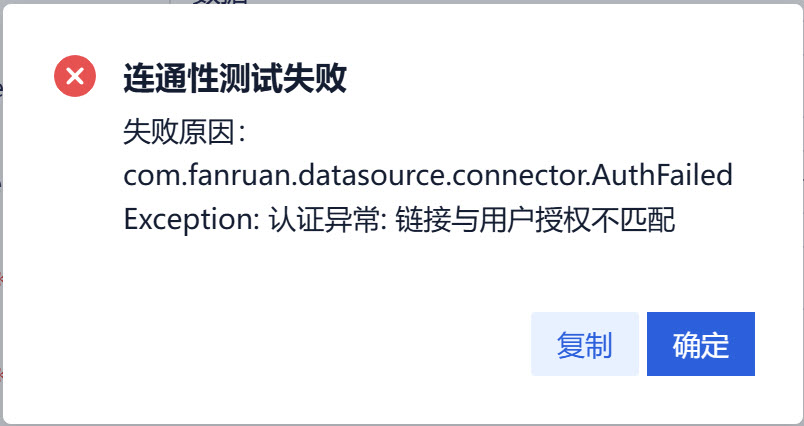Click the com.fanruan.datasource.connector.AuthFailed text line
The height and width of the screenshot is (426, 804).
pyautogui.click(x=428, y=175)
